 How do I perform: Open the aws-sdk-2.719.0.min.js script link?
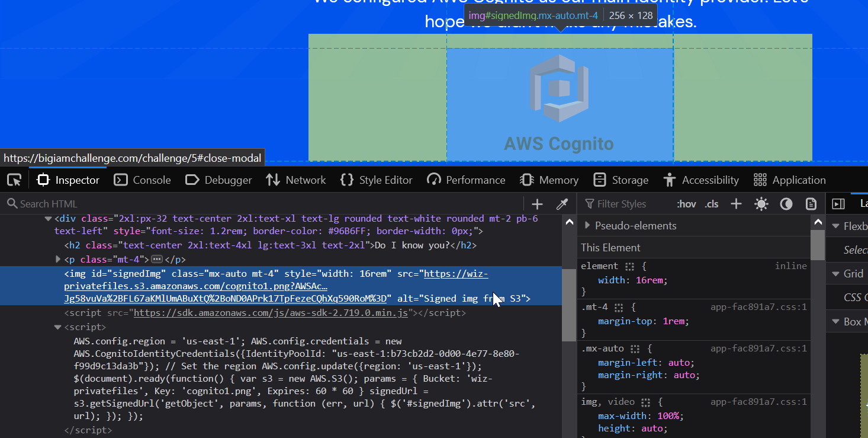coord(271,313)
